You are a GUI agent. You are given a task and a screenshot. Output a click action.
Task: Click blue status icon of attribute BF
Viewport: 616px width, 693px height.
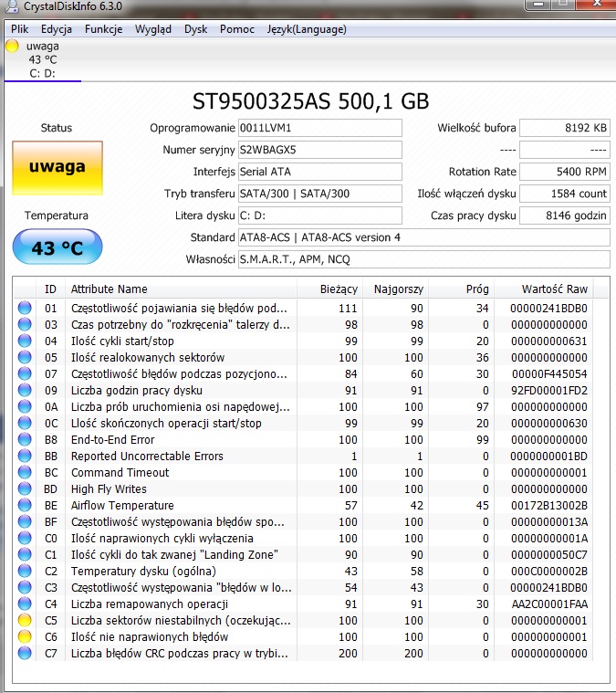[25, 521]
